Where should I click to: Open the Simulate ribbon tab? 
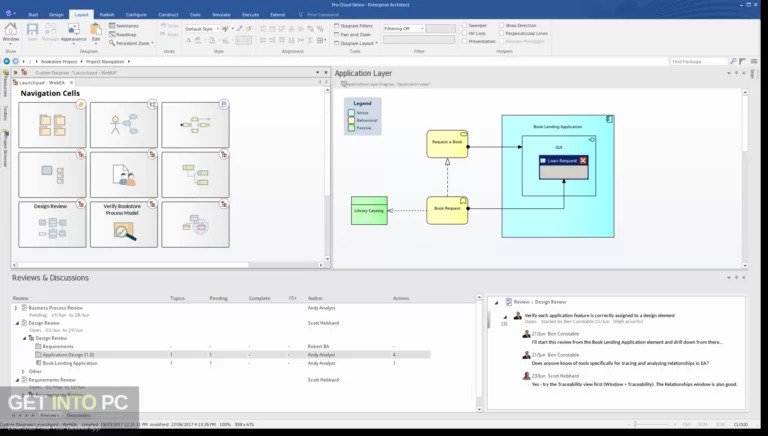tap(221, 15)
